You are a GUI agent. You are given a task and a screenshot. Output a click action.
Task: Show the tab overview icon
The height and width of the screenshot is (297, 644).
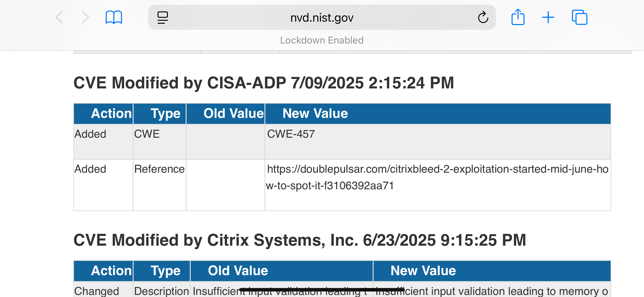point(579,17)
